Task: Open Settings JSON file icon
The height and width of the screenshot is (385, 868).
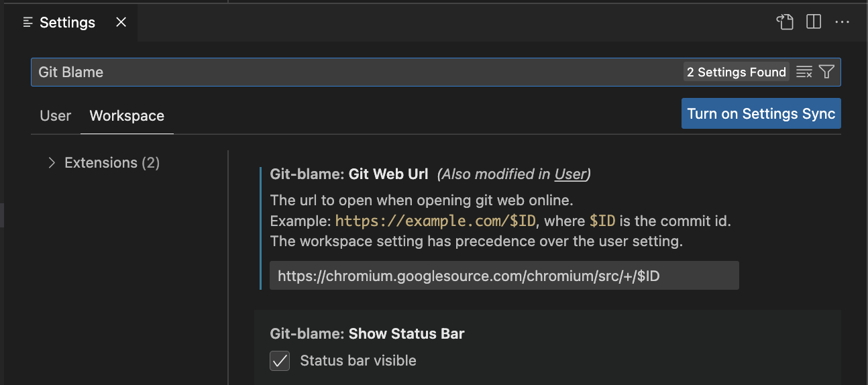Action: click(x=785, y=22)
